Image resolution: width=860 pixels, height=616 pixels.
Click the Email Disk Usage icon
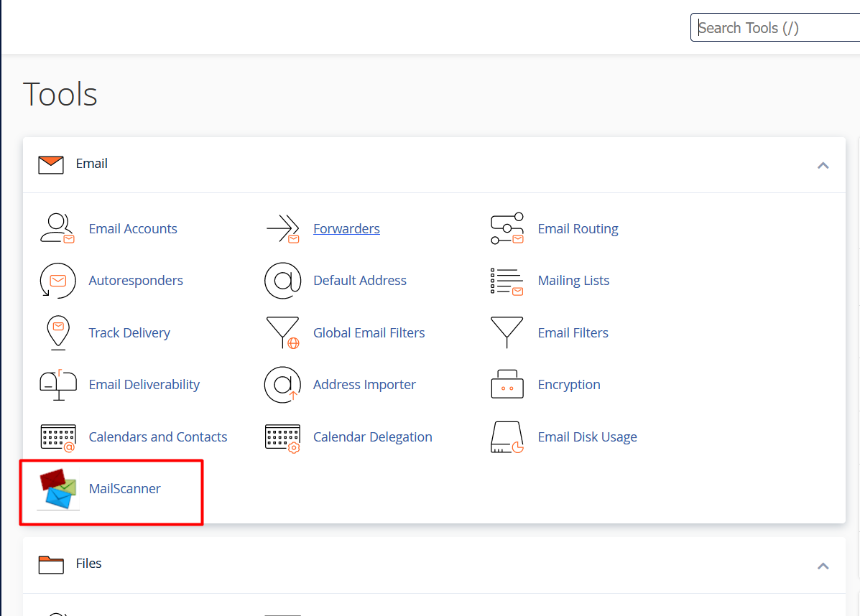(x=507, y=437)
